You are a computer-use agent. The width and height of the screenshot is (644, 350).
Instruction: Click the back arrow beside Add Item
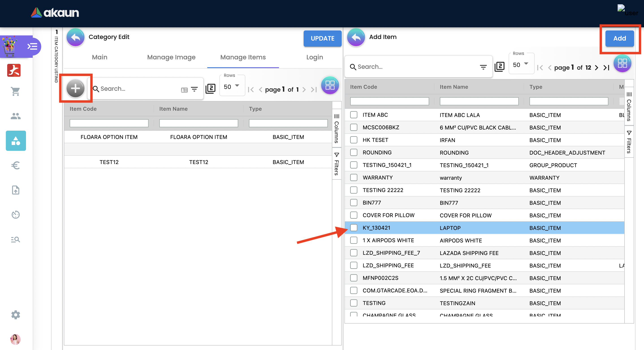tap(356, 37)
